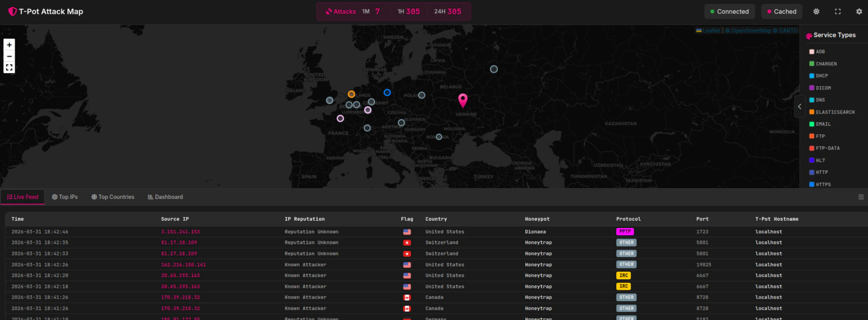Screen dimensions: 868x320
Task: Click the orange attack marker over the Netherlands
Action: [351, 94]
